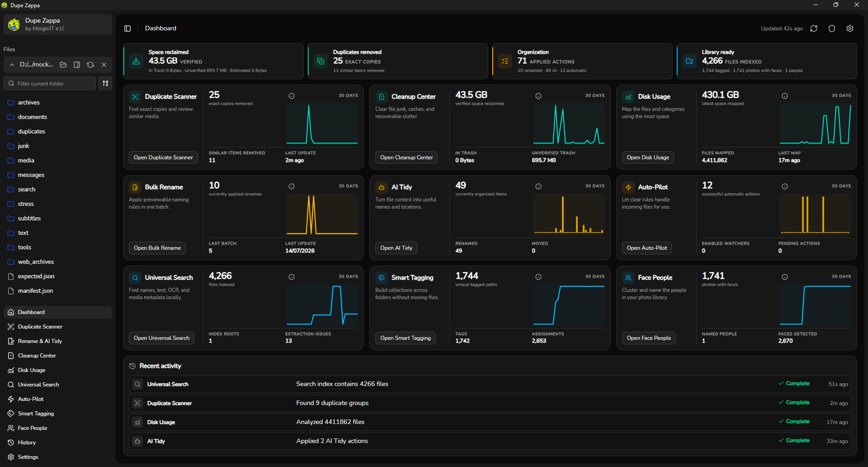This screenshot has width=868, height=467.
Task: Click the Duplicate Scanner card icon
Action: [135, 97]
